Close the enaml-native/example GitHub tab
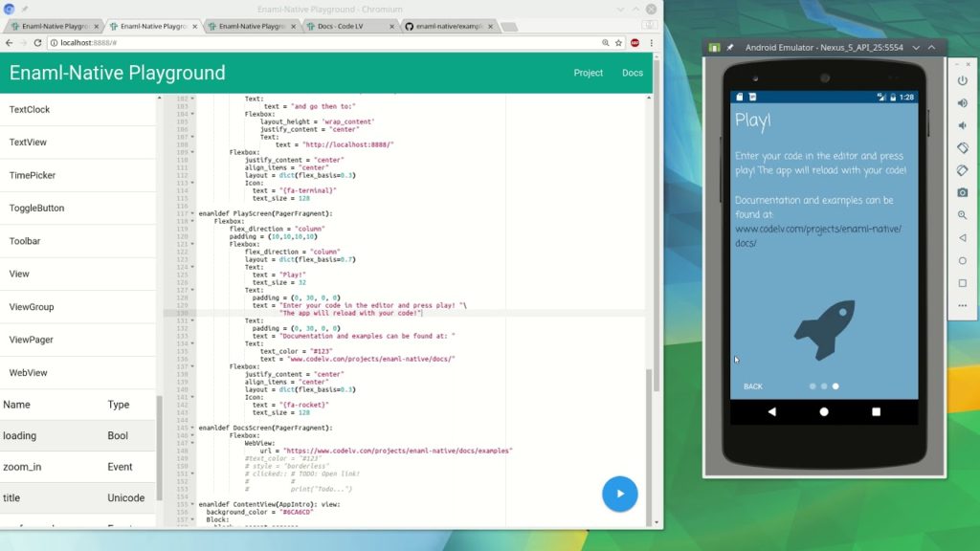The width and height of the screenshot is (980, 551). [490, 26]
